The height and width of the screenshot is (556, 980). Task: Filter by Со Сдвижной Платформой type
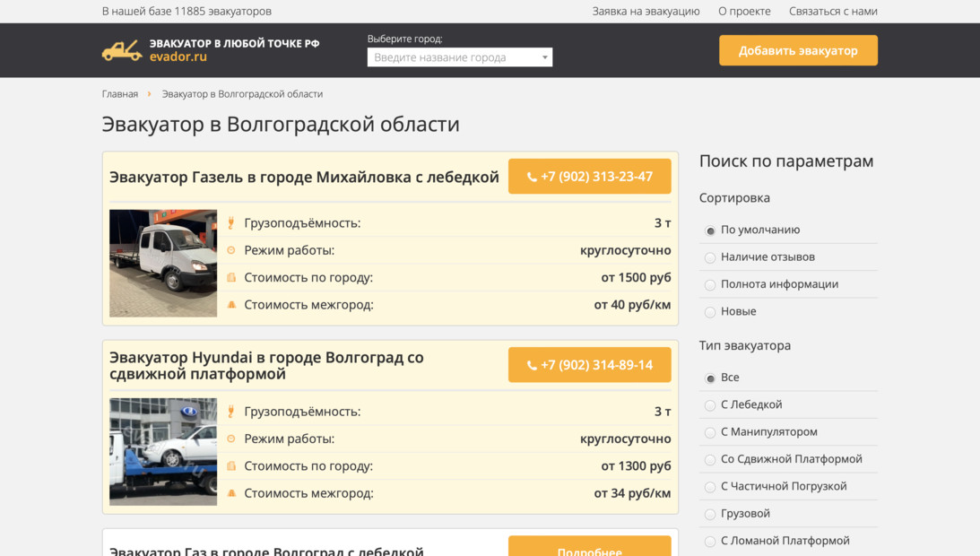click(x=710, y=460)
